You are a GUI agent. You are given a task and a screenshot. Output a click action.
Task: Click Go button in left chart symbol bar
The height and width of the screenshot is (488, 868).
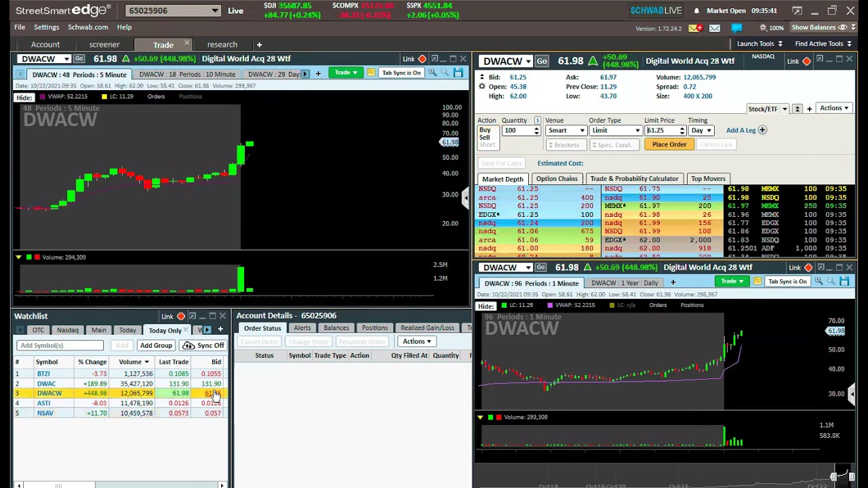[79, 59]
